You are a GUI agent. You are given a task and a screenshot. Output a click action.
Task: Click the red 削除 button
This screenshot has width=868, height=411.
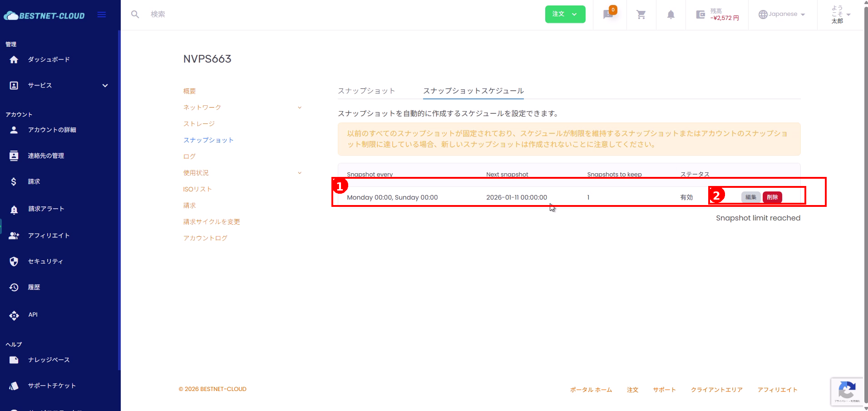pyautogui.click(x=772, y=197)
